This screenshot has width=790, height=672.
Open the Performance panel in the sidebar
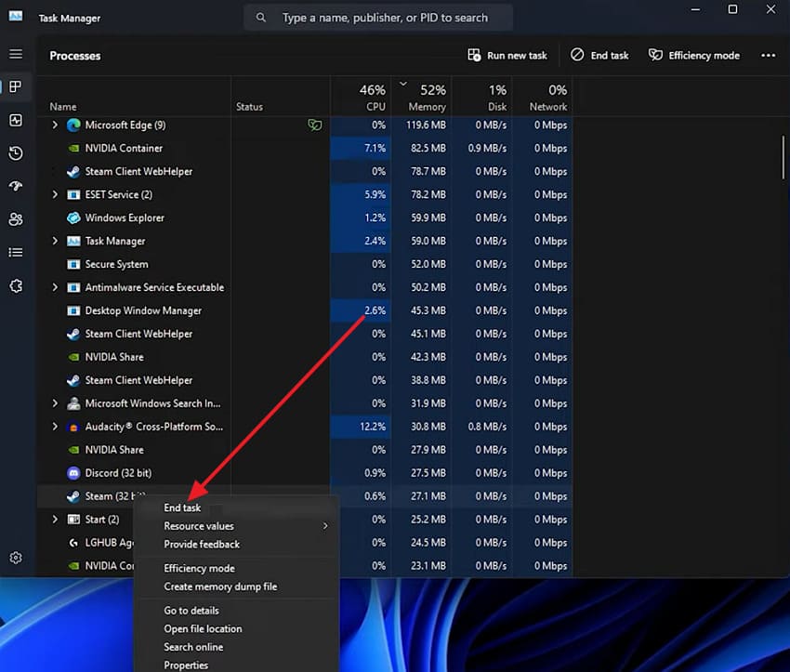(16, 120)
